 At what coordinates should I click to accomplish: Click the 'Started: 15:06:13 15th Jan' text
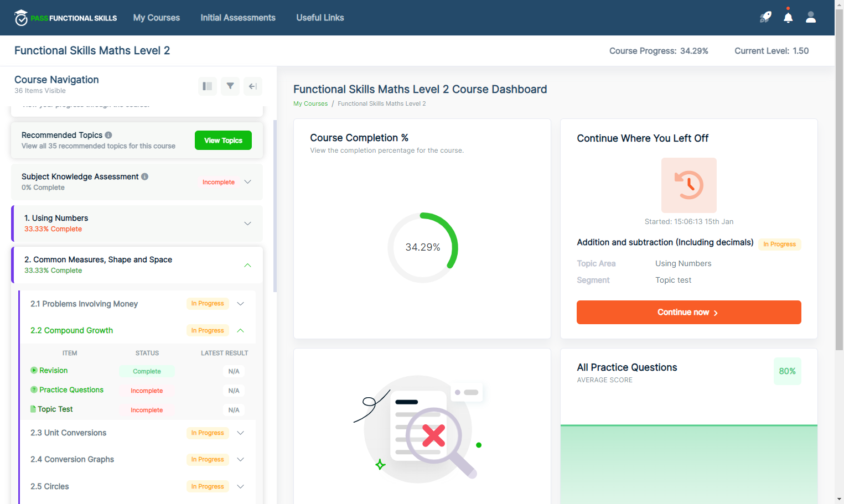[x=689, y=221]
